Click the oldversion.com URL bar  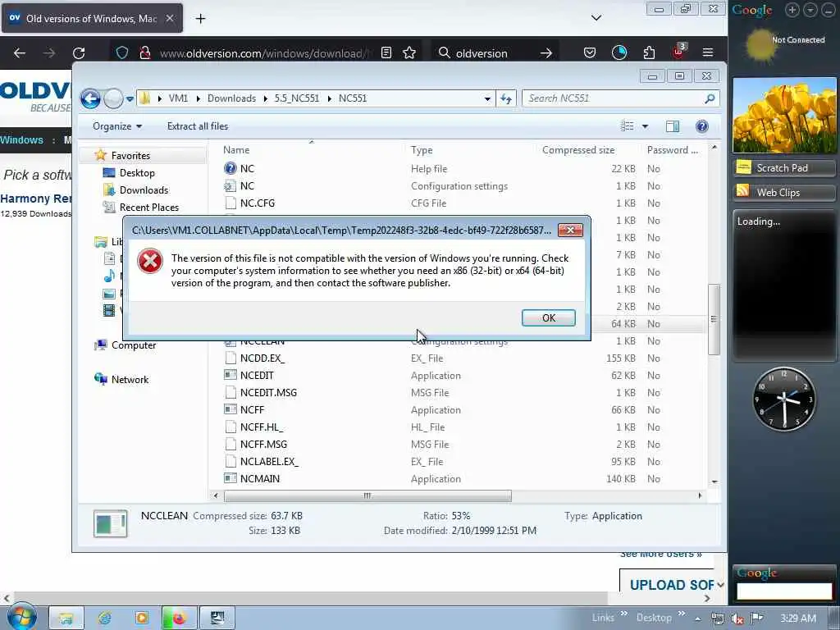point(263,53)
